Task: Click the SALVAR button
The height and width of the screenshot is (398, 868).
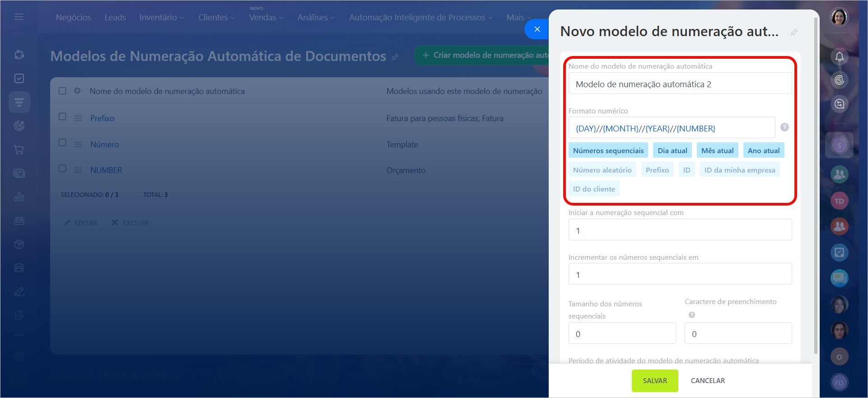Action: point(654,381)
